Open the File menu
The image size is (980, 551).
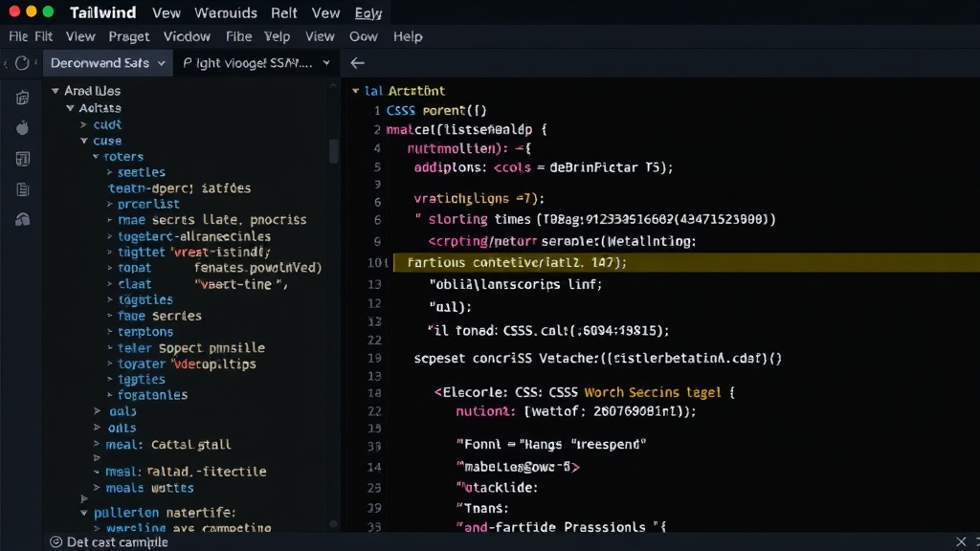coord(18,36)
